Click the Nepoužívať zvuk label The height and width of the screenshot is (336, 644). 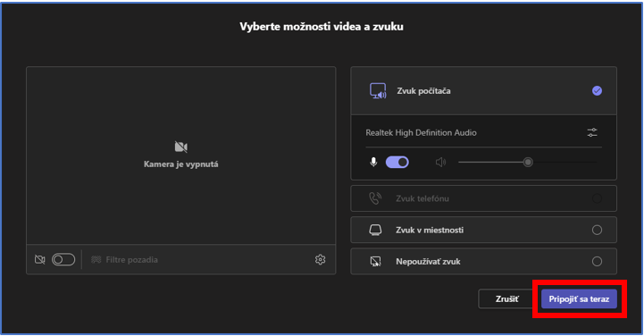pos(428,261)
